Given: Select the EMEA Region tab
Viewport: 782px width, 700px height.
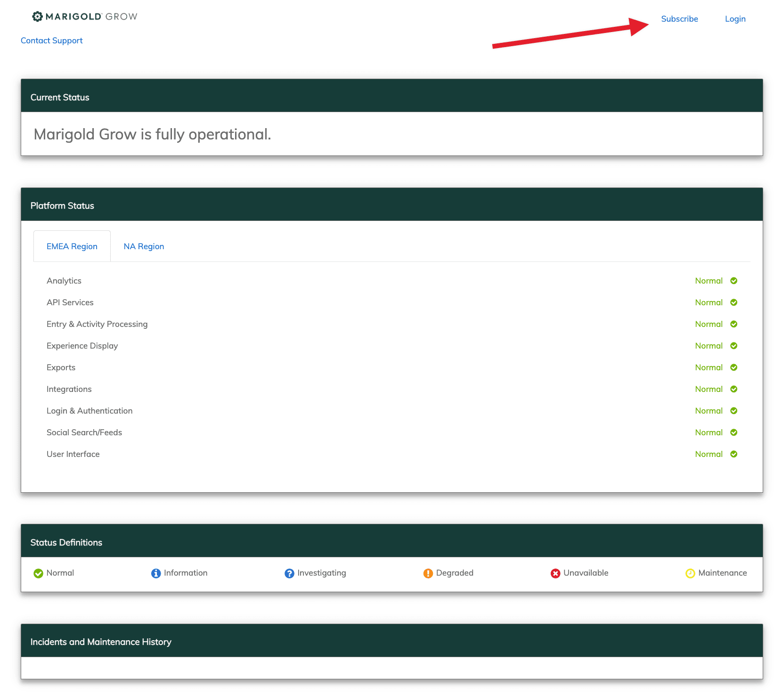Looking at the screenshot, I should [x=72, y=246].
